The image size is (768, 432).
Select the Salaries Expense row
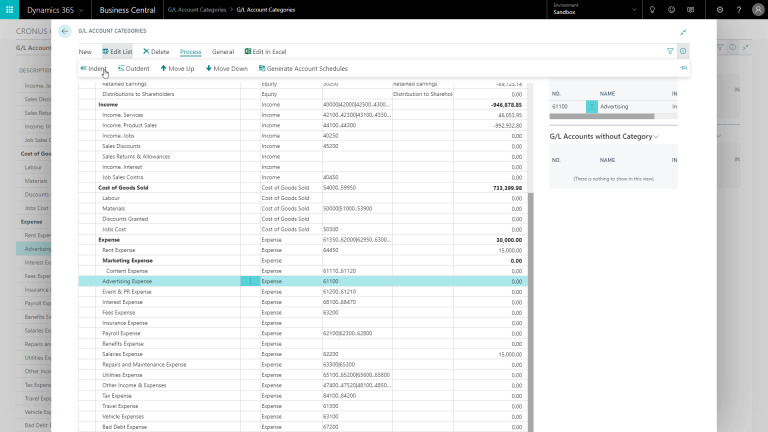(303, 354)
